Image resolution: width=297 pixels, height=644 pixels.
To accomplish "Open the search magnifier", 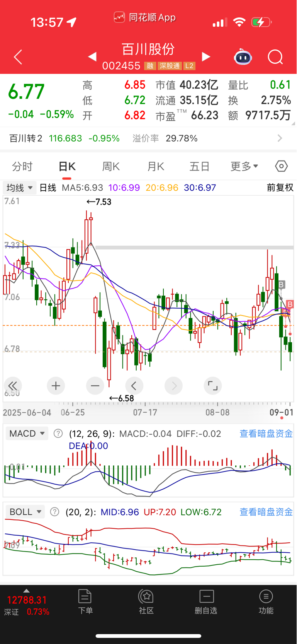I will 275,57.
